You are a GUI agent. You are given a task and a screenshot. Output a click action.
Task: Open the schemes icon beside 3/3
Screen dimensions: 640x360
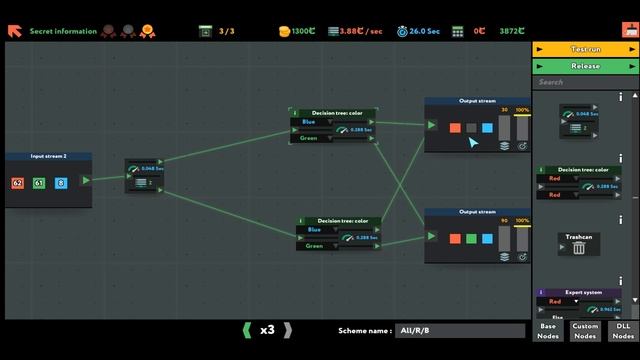click(x=205, y=31)
